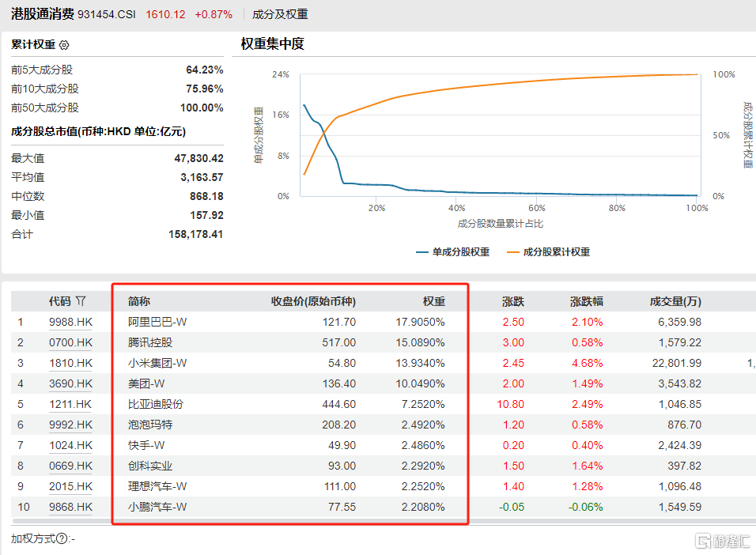
Task: Toggle the 成分股累计权重 legend series
Action: 548,251
